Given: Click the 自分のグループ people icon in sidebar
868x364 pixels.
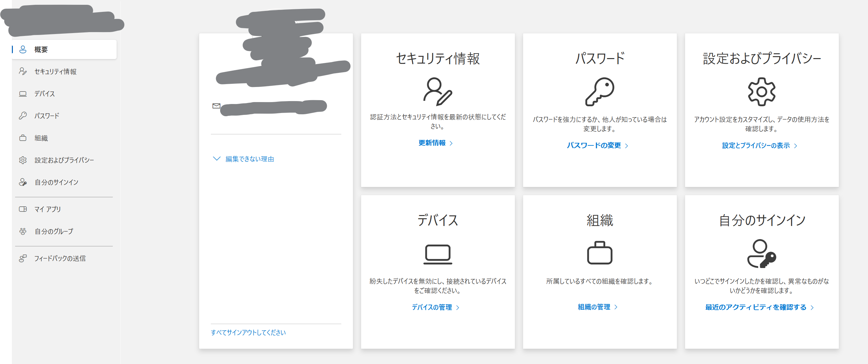Looking at the screenshot, I should [x=22, y=231].
